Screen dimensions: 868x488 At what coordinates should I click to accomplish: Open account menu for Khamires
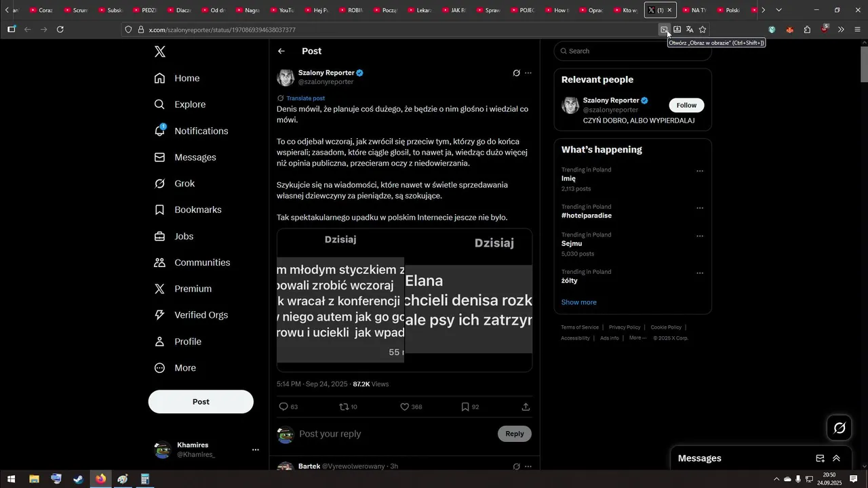point(256,450)
